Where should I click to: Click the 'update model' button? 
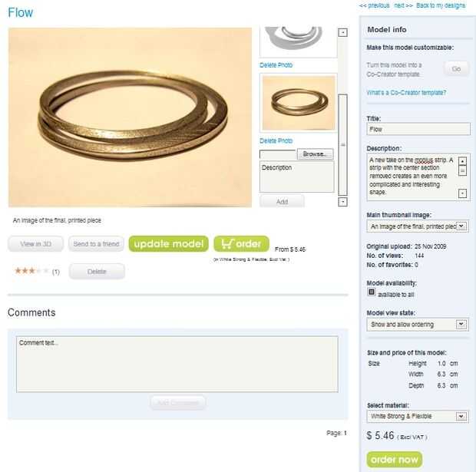(168, 244)
